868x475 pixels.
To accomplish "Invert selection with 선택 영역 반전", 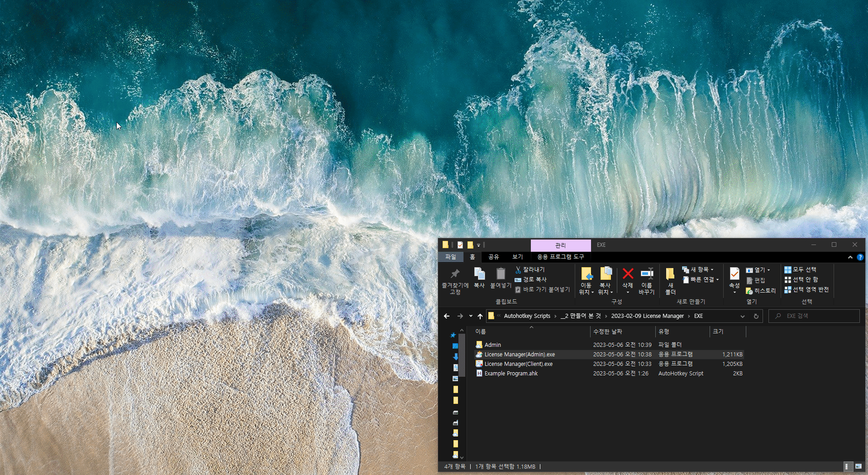I will point(807,289).
